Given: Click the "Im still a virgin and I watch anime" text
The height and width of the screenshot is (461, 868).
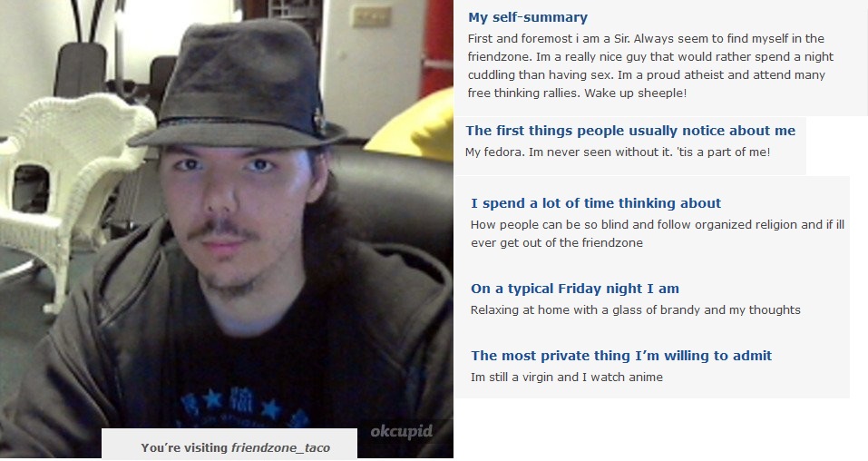Looking at the screenshot, I should [x=566, y=378].
